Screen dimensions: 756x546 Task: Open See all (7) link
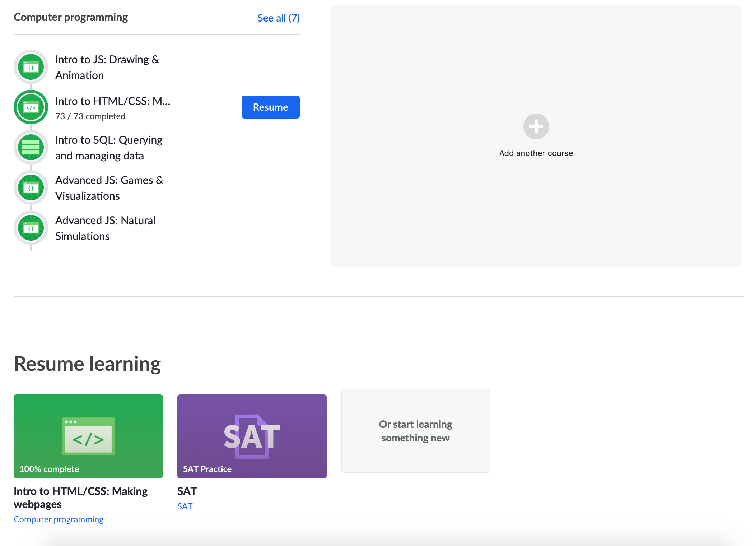279,18
